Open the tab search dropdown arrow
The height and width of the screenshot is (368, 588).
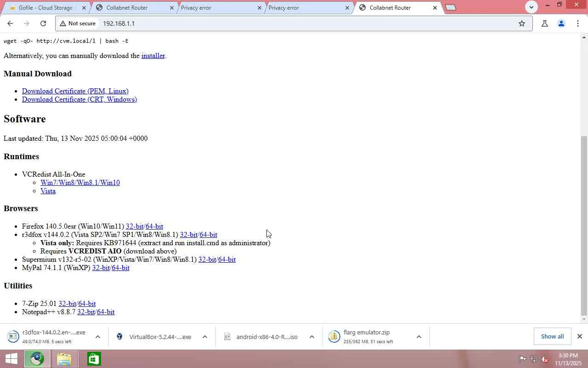531,7
